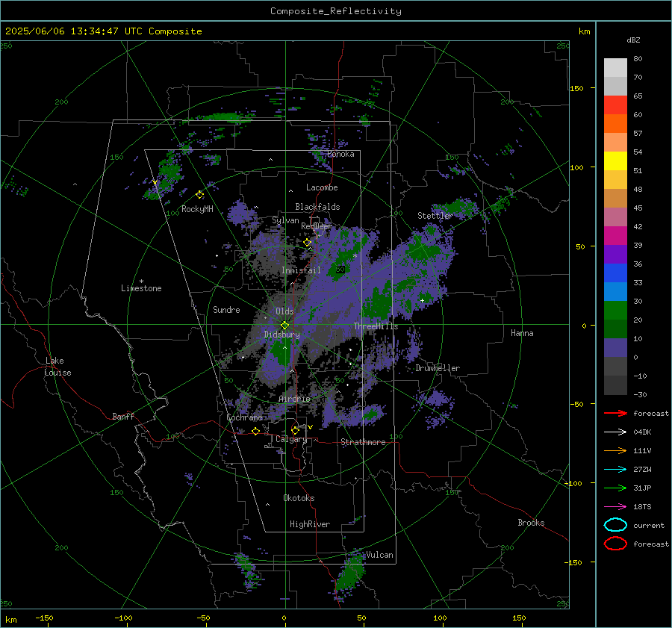Select the '100' tick on the bottom km axis
672x628 pixels.
(440, 618)
